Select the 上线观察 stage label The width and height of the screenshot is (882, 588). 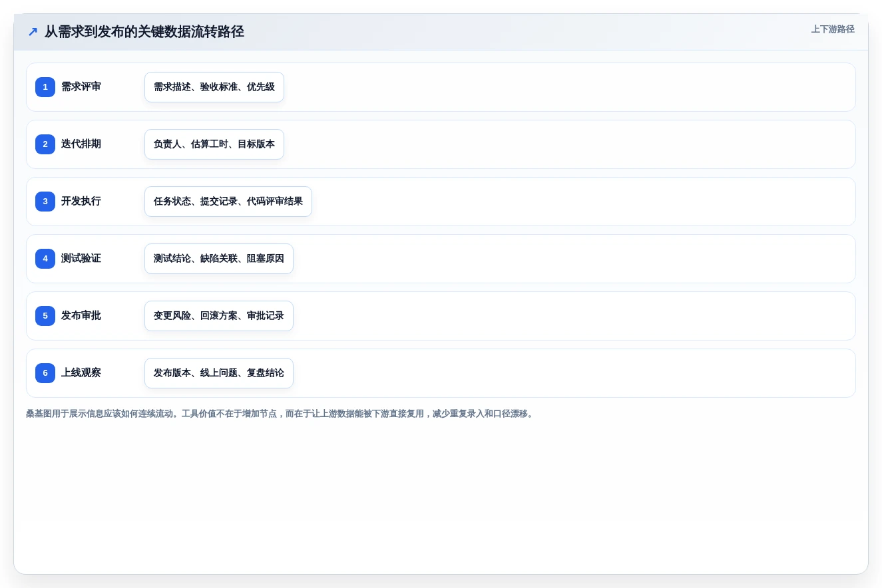[81, 373]
